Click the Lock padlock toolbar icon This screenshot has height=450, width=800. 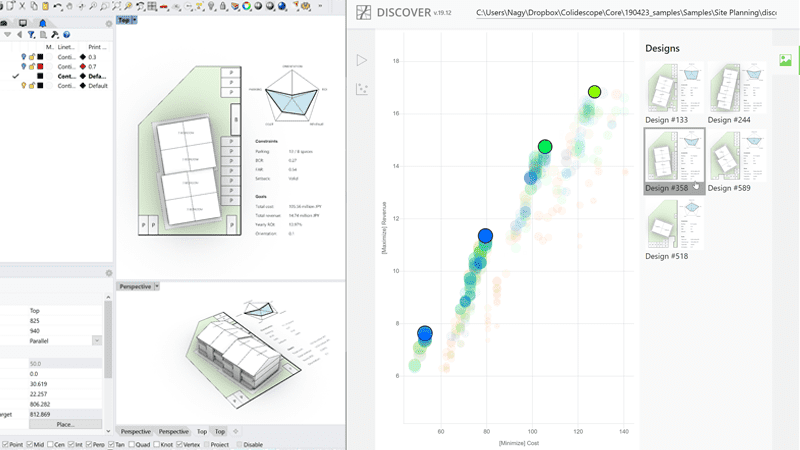223,6
